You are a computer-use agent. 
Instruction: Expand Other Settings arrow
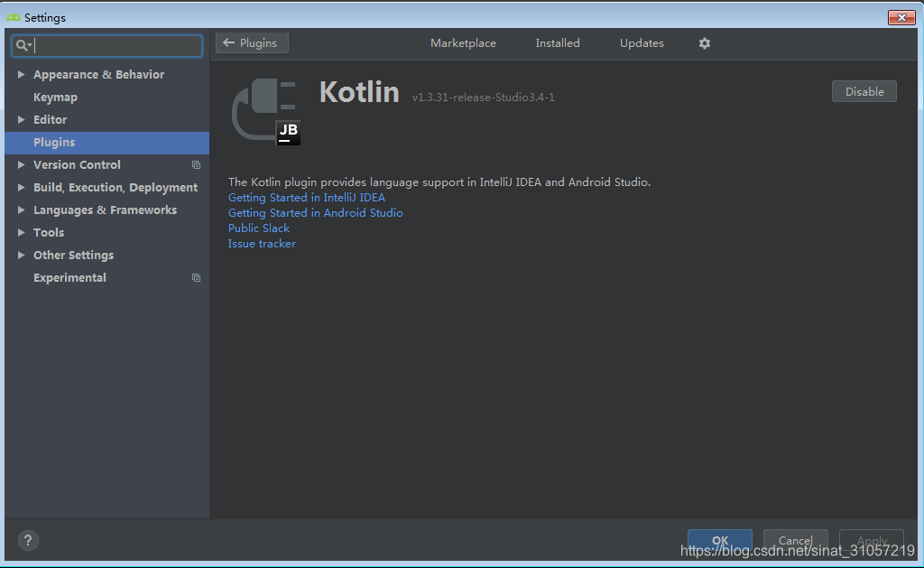tap(22, 255)
